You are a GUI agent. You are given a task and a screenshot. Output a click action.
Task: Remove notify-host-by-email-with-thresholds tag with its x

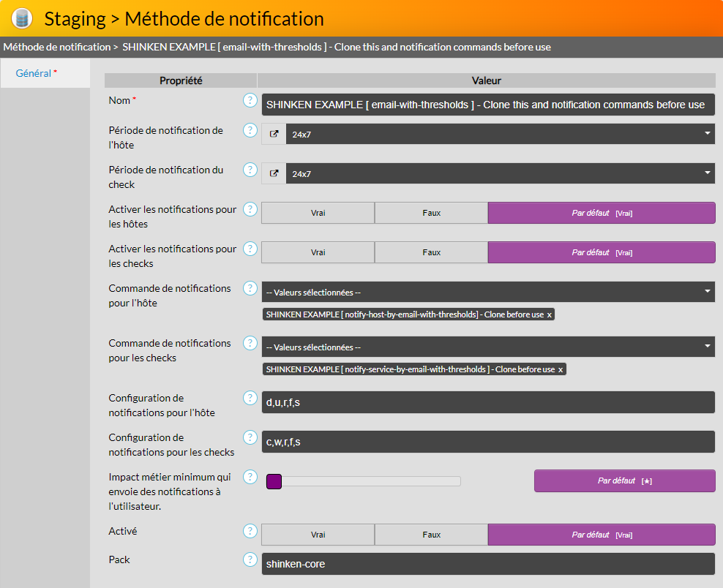click(550, 314)
